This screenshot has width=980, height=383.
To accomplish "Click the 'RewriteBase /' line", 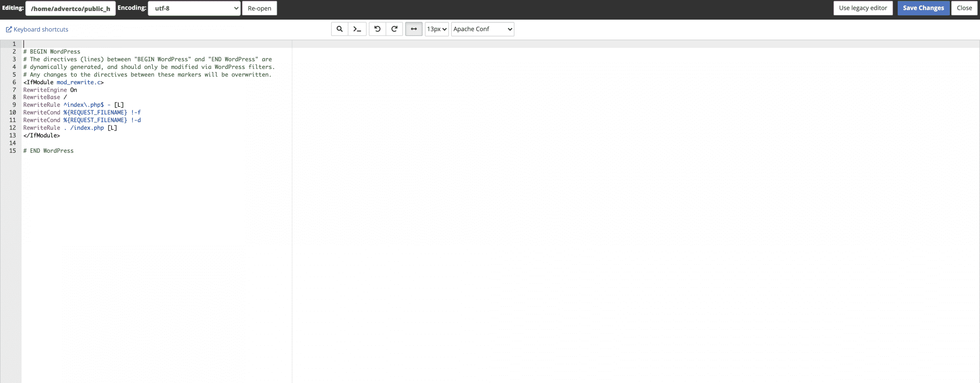I will pyautogui.click(x=45, y=97).
